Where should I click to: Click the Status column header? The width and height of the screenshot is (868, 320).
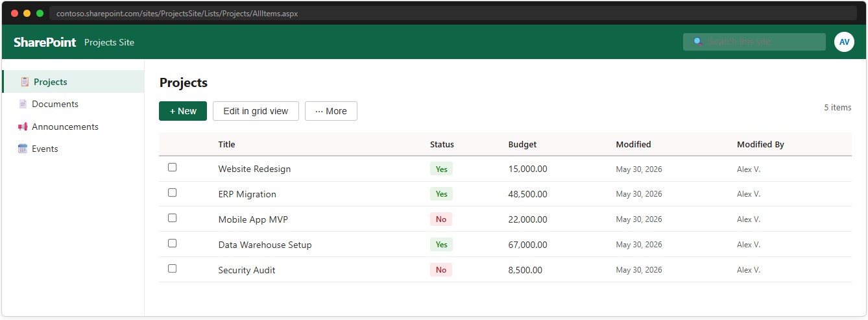click(x=442, y=145)
